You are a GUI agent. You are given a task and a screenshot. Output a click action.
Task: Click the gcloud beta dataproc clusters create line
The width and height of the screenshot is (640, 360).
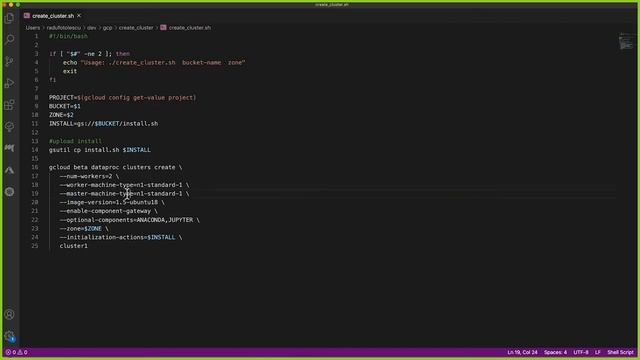116,167
